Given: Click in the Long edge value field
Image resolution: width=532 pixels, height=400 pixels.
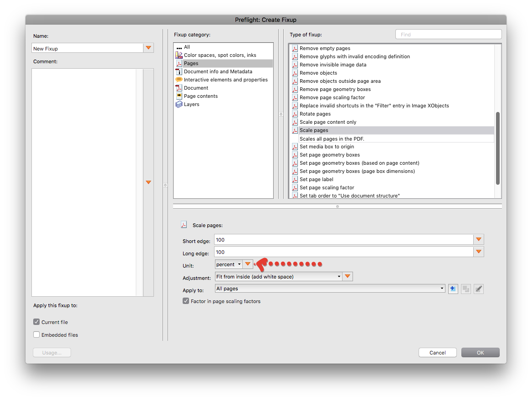Looking at the screenshot, I should point(344,252).
